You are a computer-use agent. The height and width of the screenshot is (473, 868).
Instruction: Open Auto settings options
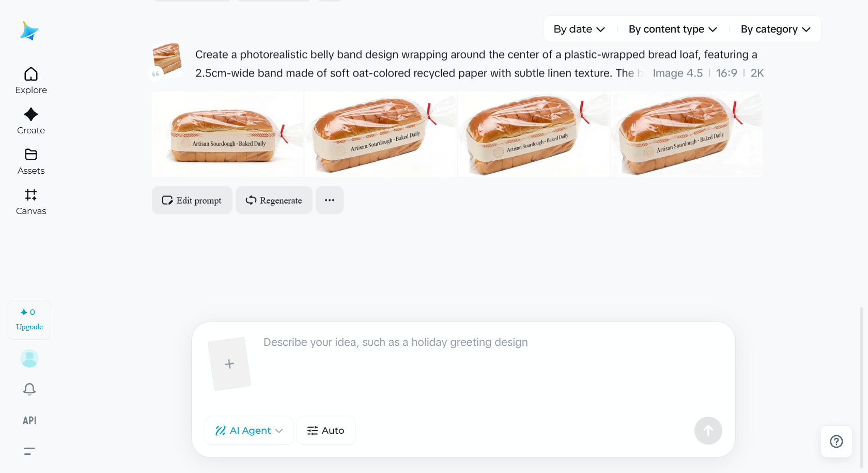[326, 431]
